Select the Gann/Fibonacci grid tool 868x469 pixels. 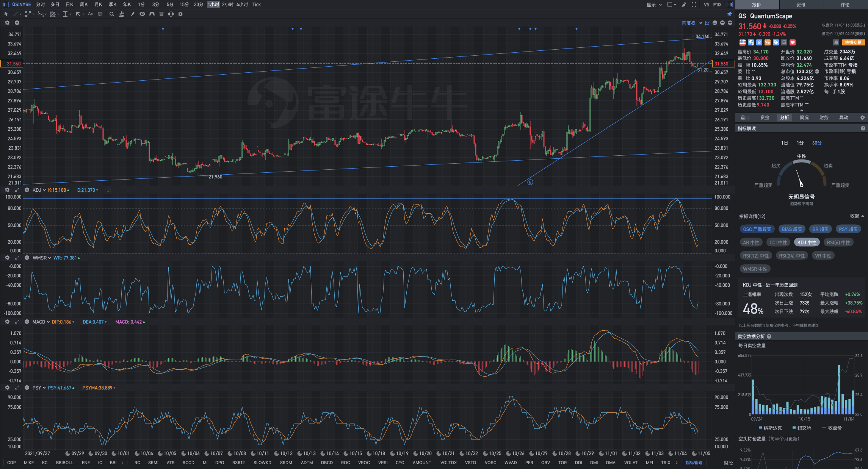[x=53, y=14]
